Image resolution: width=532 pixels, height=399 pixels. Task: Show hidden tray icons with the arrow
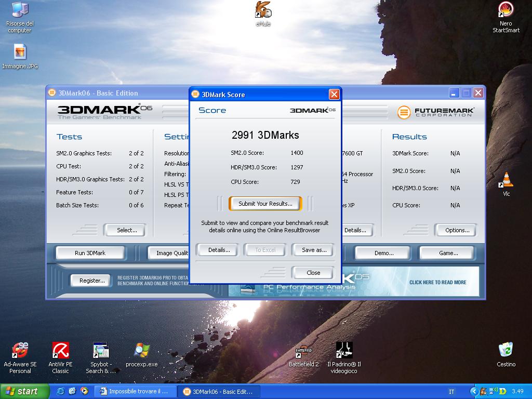474,392
